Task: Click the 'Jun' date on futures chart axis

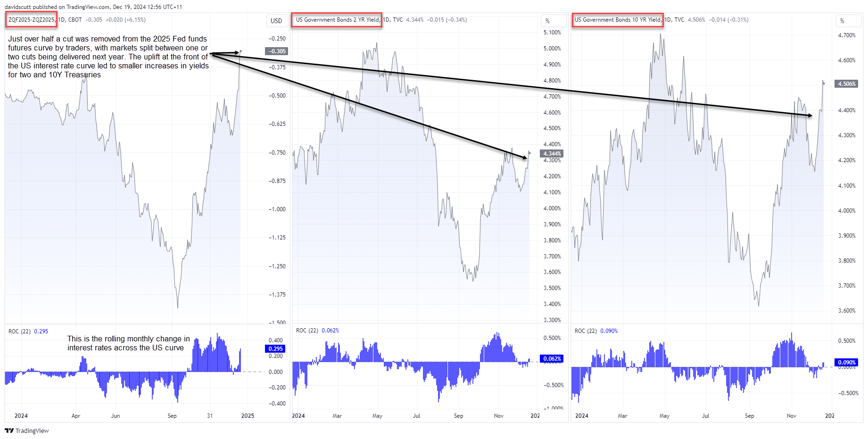Action: tap(116, 416)
